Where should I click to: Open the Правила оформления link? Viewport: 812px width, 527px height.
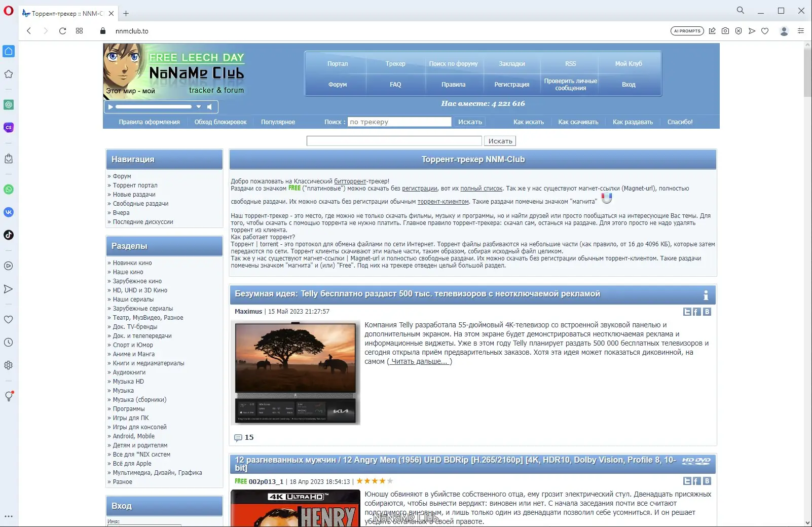pyautogui.click(x=150, y=122)
